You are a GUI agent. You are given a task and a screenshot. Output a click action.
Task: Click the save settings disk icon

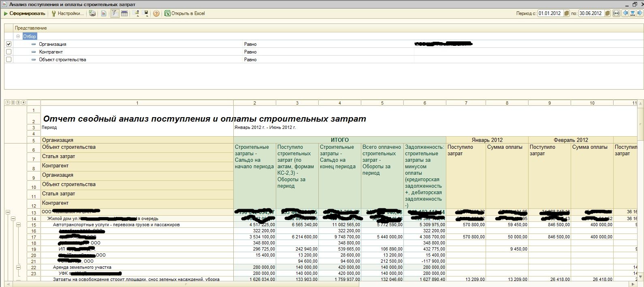(x=145, y=13)
